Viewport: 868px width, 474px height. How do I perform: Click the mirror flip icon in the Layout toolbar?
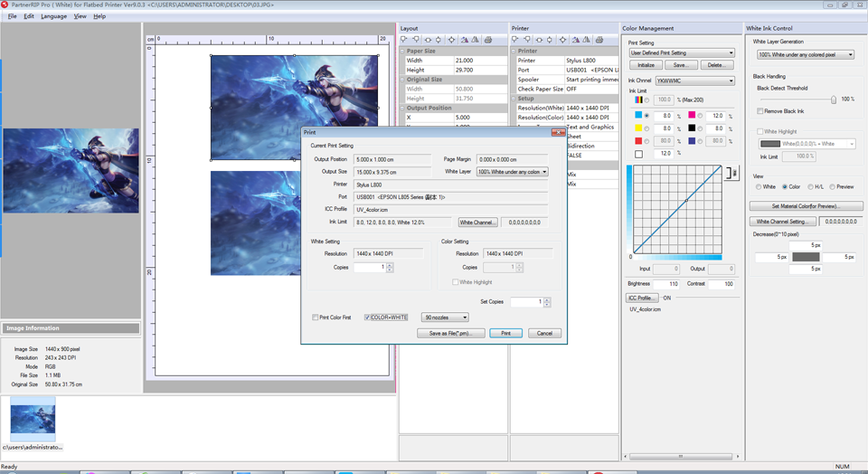(x=476, y=40)
